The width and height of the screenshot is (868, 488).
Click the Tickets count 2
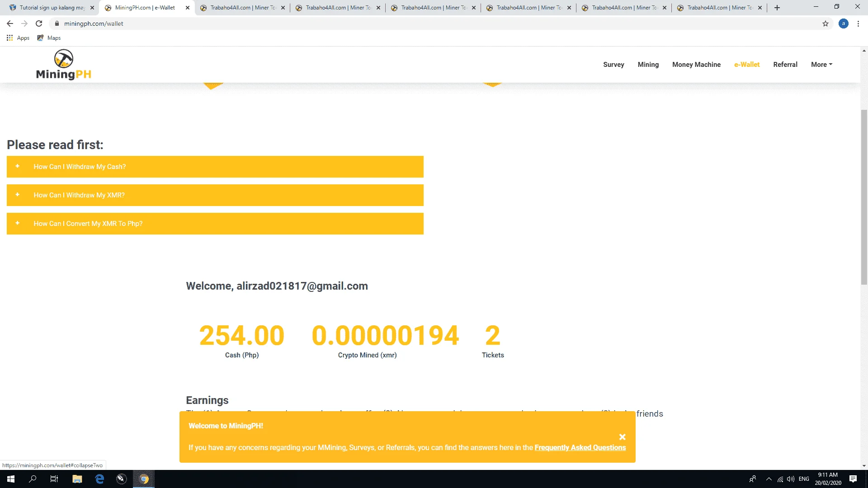click(x=493, y=336)
